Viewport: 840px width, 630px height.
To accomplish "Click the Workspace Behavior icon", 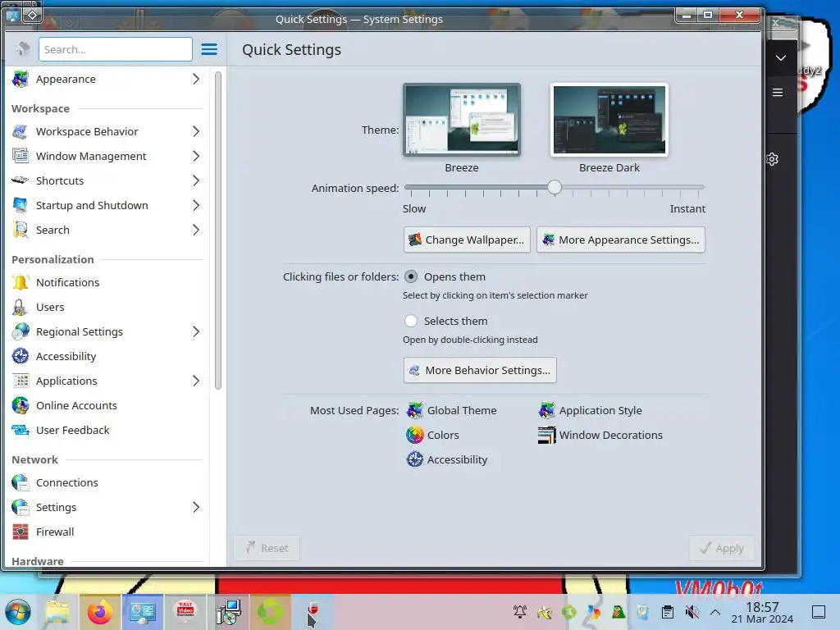I will tap(21, 132).
